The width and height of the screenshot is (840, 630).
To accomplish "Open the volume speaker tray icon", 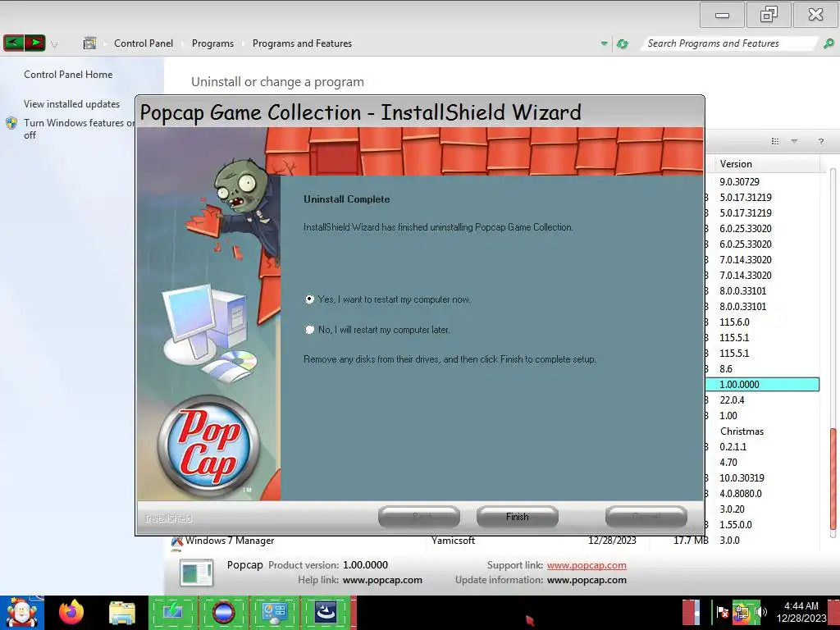I will (x=761, y=612).
